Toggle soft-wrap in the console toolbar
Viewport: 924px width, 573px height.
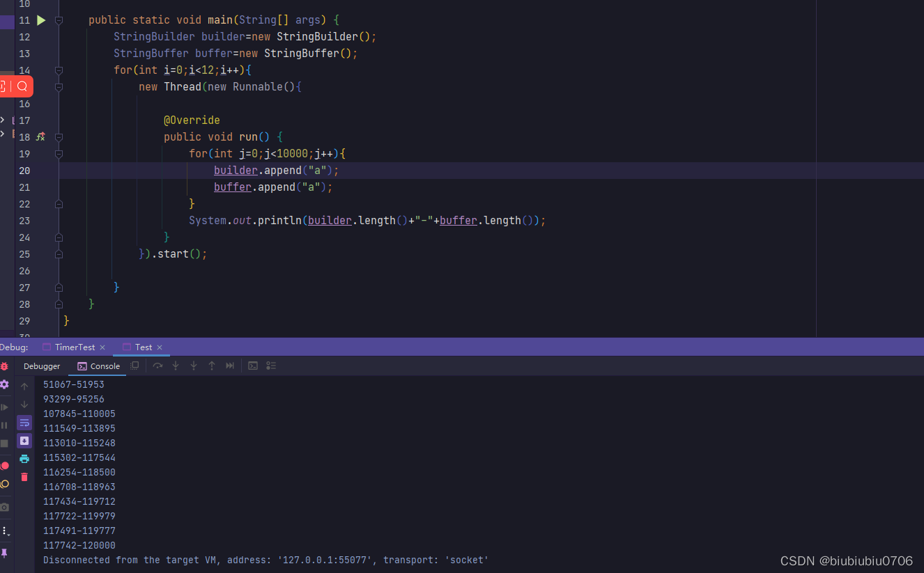[x=24, y=423]
